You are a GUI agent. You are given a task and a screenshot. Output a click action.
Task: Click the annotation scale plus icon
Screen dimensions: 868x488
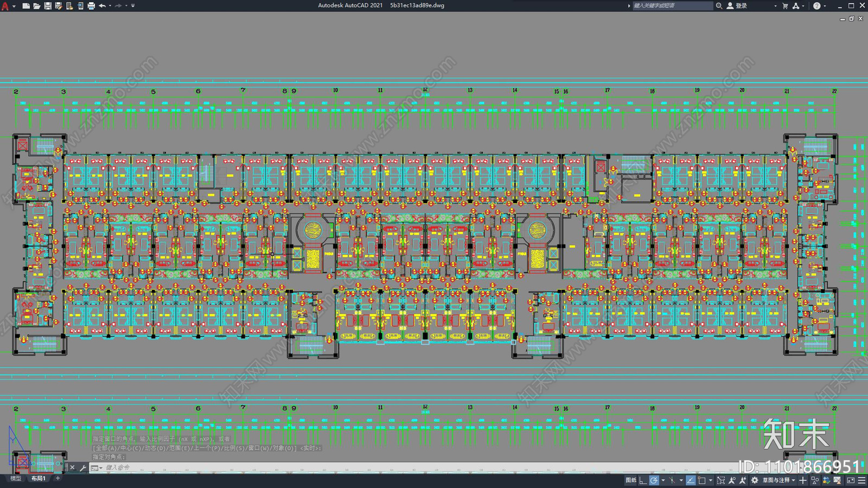click(803, 480)
